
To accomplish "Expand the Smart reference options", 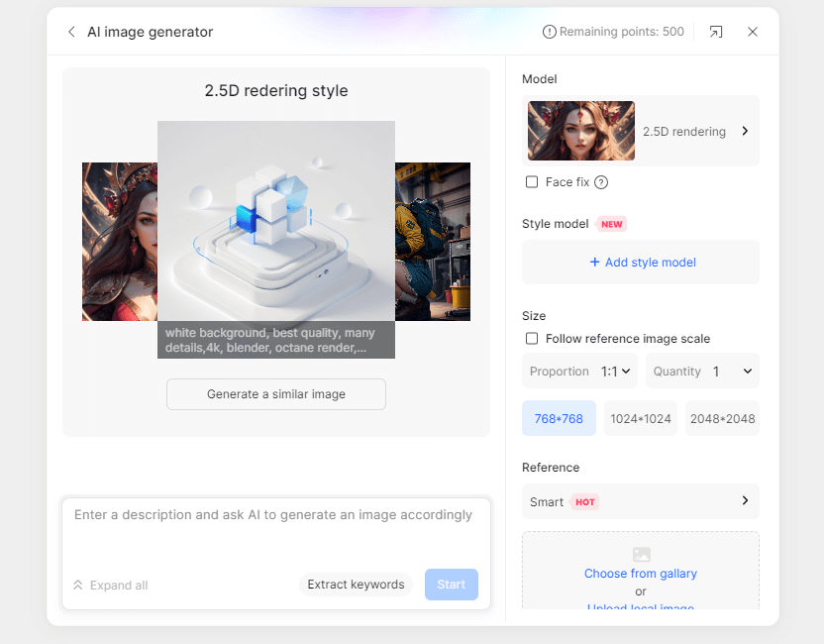I will [641, 501].
